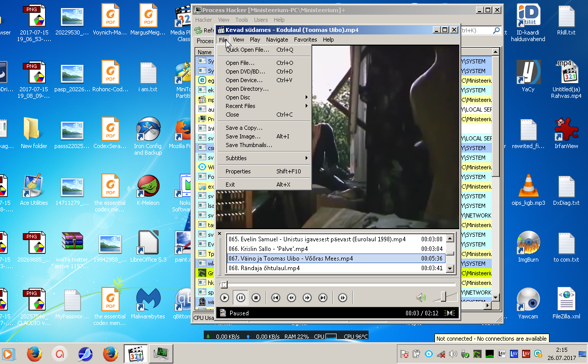Click the fast-forward (increase speed) button

tap(307, 298)
